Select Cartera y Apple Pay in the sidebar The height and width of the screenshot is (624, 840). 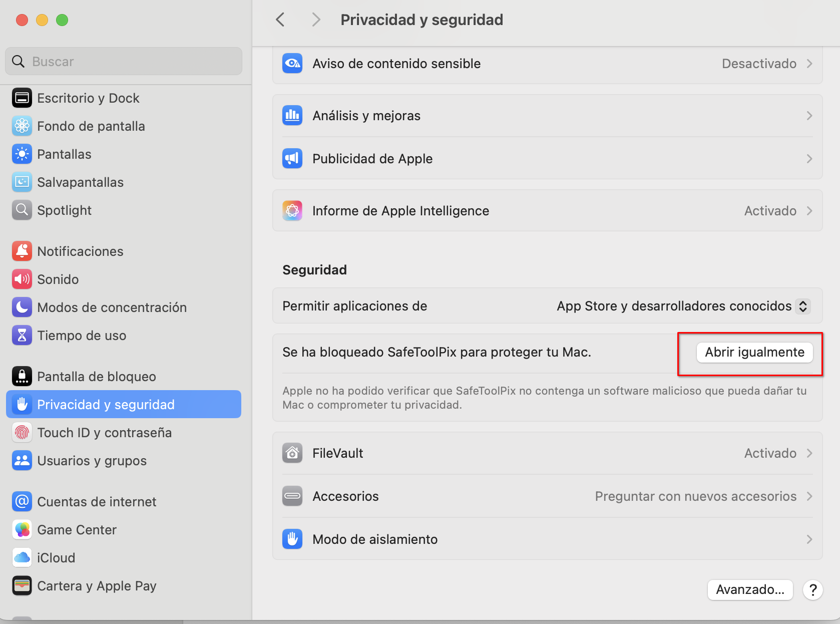(97, 585)
